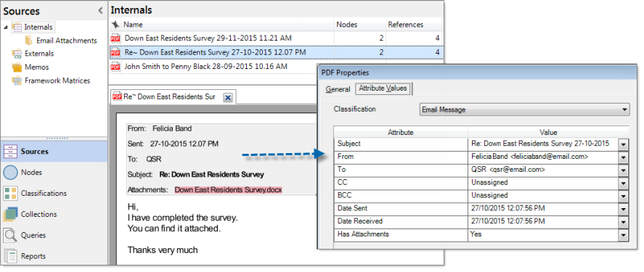The image size is (644, 272).
Task: Click the Internals folder icon
Action: click(17, 27)
